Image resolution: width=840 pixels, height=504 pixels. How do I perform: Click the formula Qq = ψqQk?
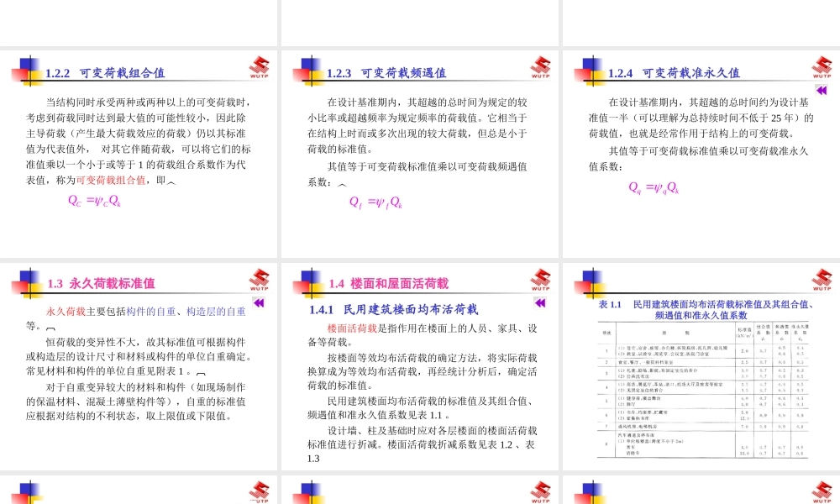[654, 187]
